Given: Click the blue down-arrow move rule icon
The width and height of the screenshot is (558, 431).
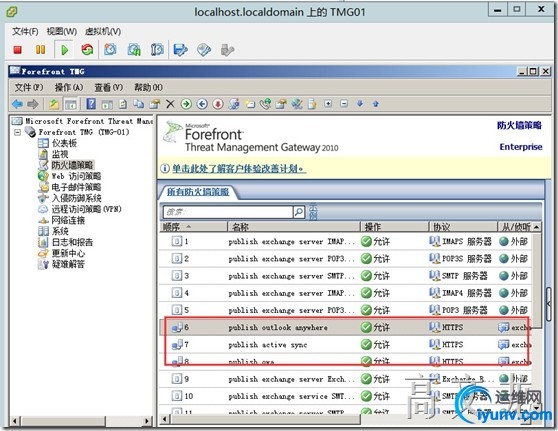Looking at the screenshot, I should (x=360, y=104).
